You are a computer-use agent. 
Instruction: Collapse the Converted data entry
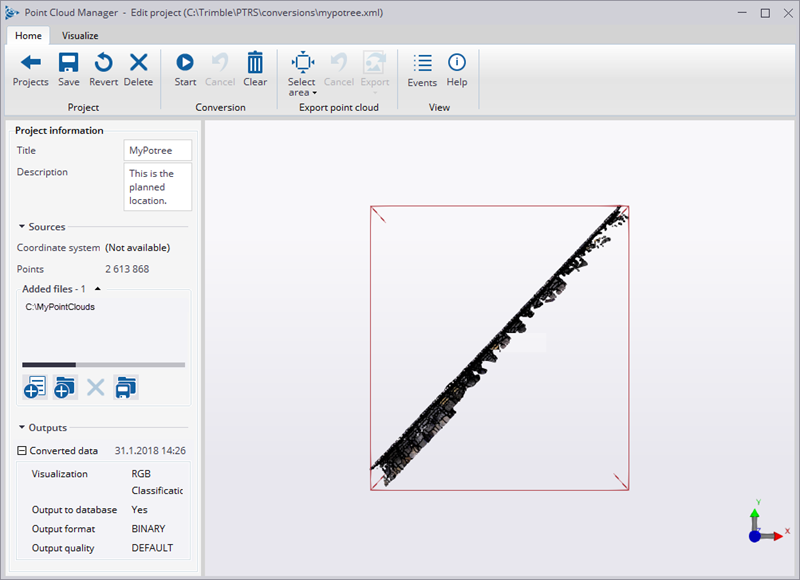click(x=22, y=451)
